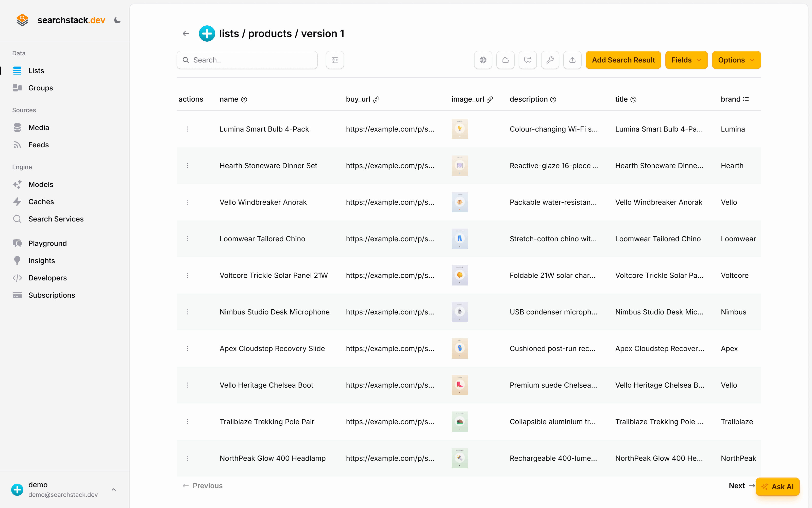Open actions menu for Trailblaze Trekking Pole Pair
This screenshot has width=812, height=508.
coord(188,422)
